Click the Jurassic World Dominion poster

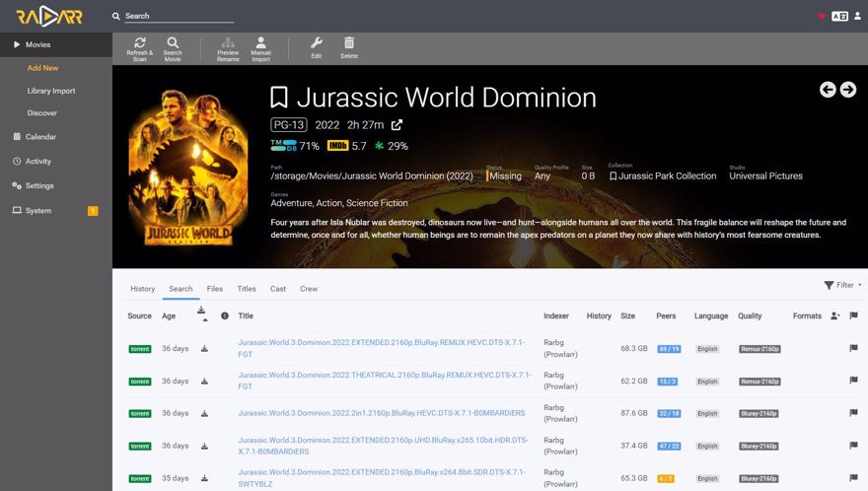(187, 166)
